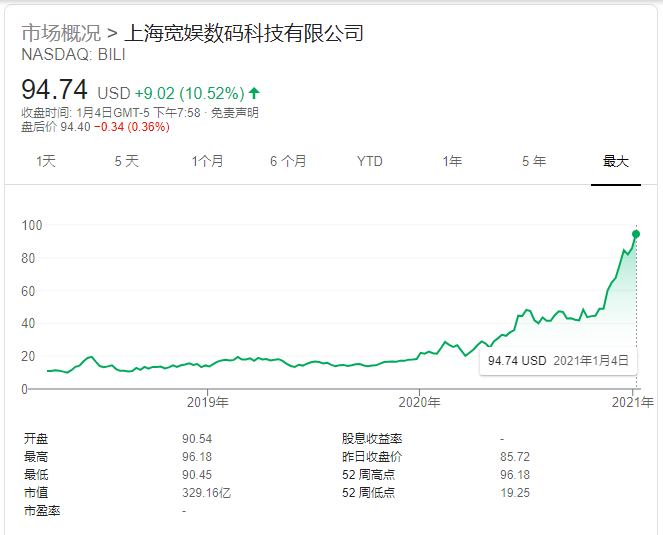663x535 pixels.
Task: Select the 最大 range tab
Action: pos(616,161)
